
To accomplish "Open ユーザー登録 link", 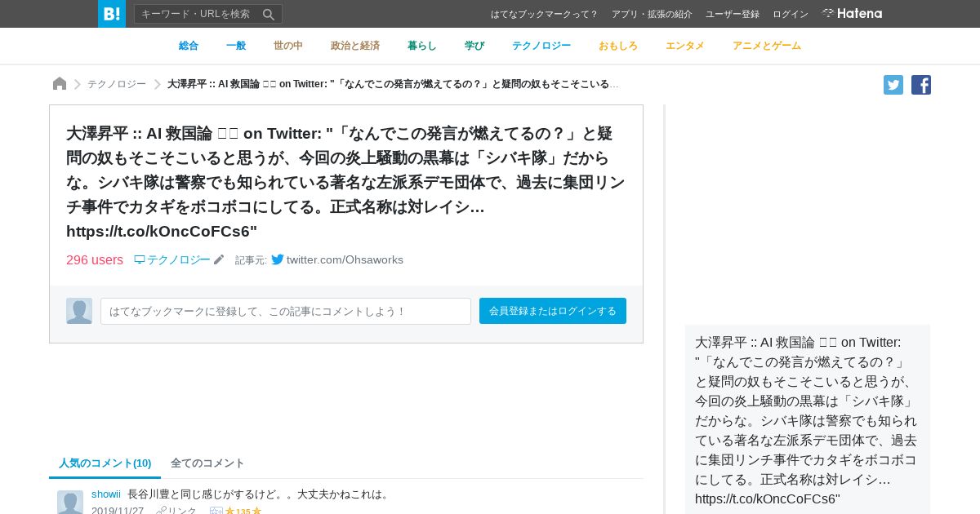I will point(733,14).
